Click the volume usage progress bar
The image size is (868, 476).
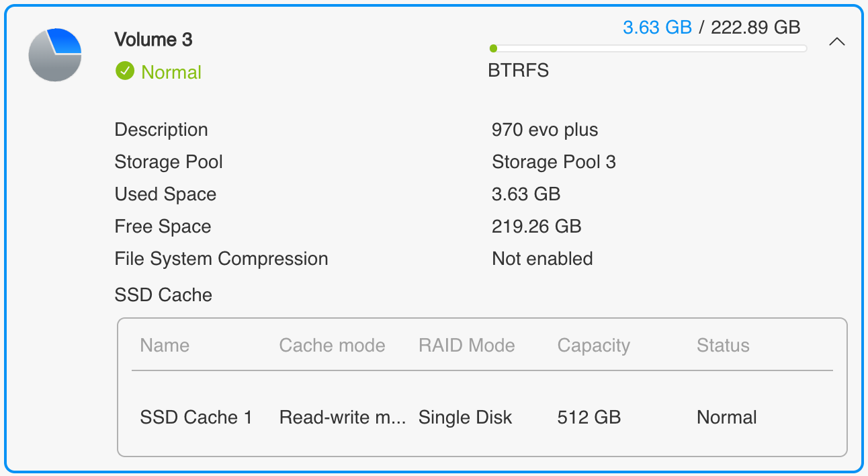[648, 48]
